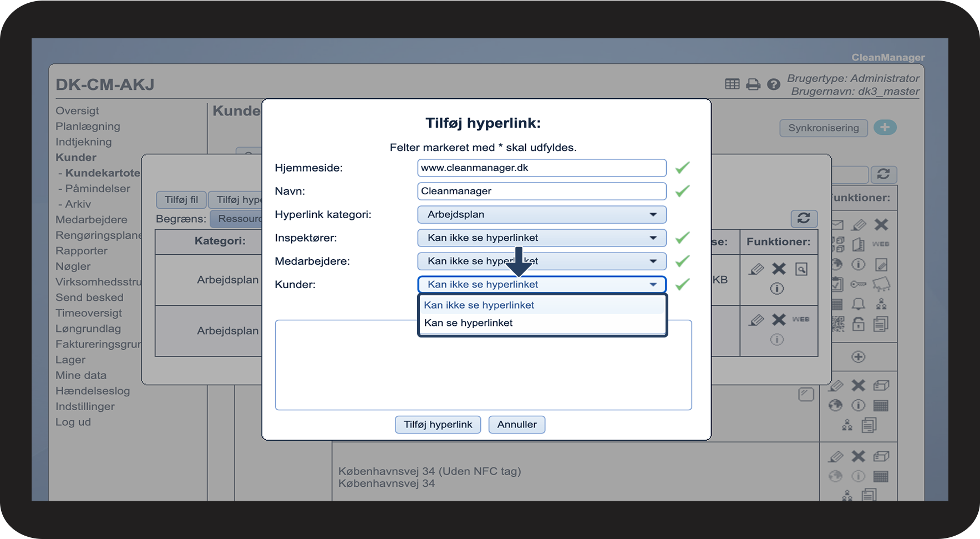The width and height of the screenshot is (980, 539).
Task: Open Rapporter from the sidebar
Action: (82, 250)
